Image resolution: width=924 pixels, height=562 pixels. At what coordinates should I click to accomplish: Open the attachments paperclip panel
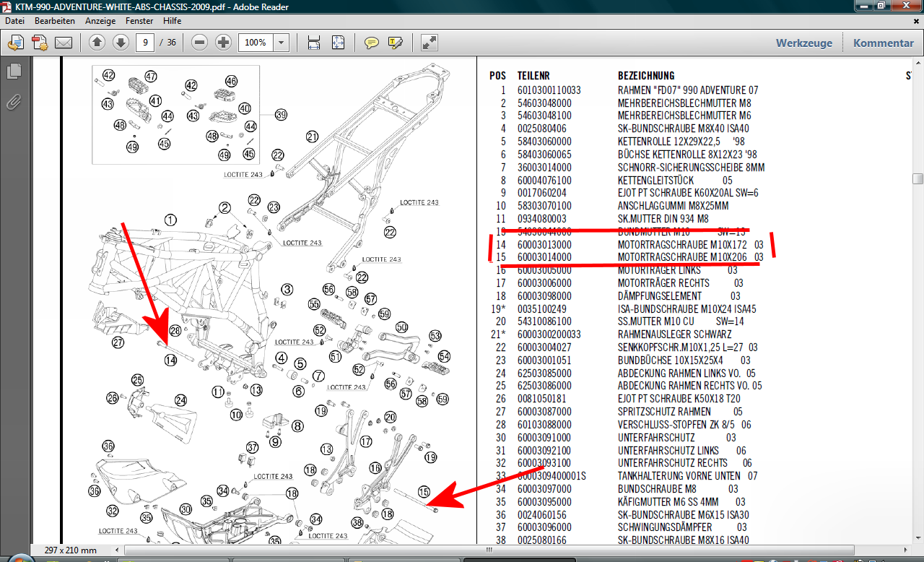(14, 102)
